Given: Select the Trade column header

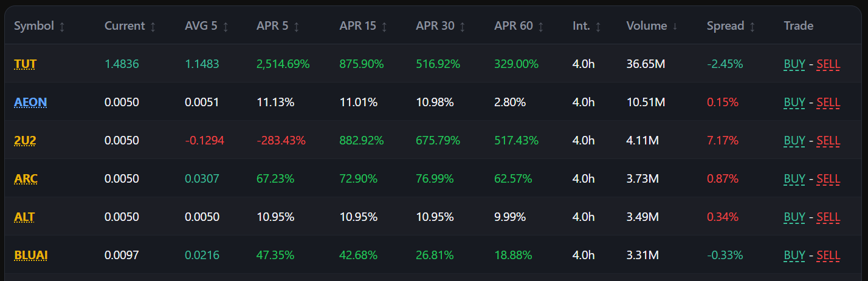Looking at the screenshot, I should pos(798,26).
